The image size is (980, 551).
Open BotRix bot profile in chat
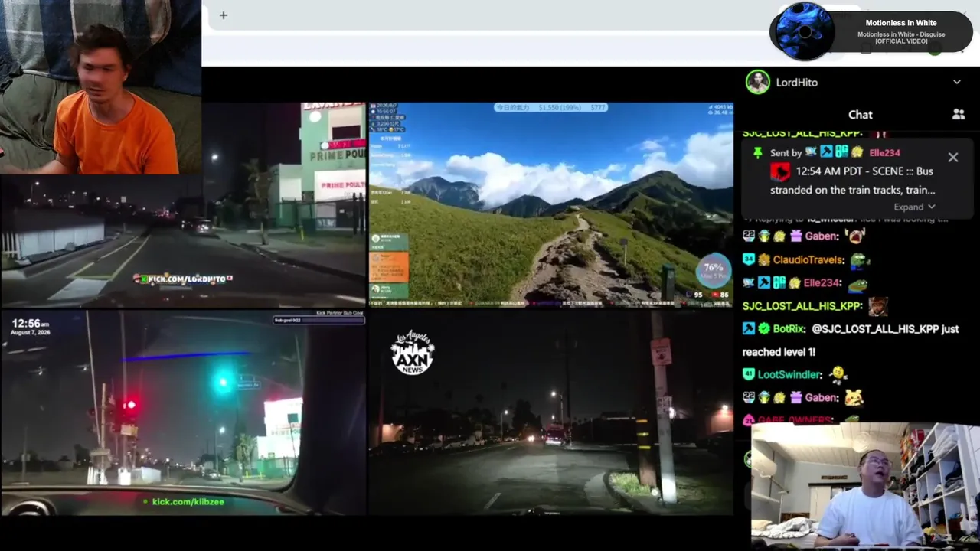(789, 328)
